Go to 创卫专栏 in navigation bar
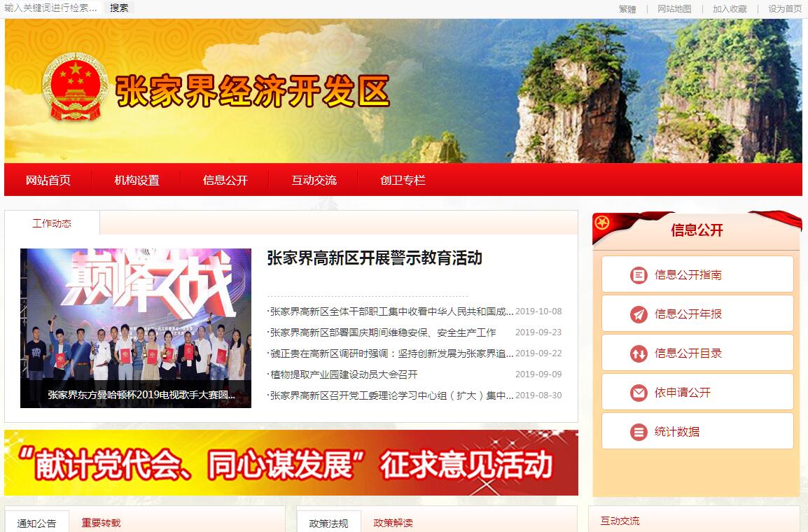The height and width of the screenshot is (532, 808). click(x=403, y=181)
